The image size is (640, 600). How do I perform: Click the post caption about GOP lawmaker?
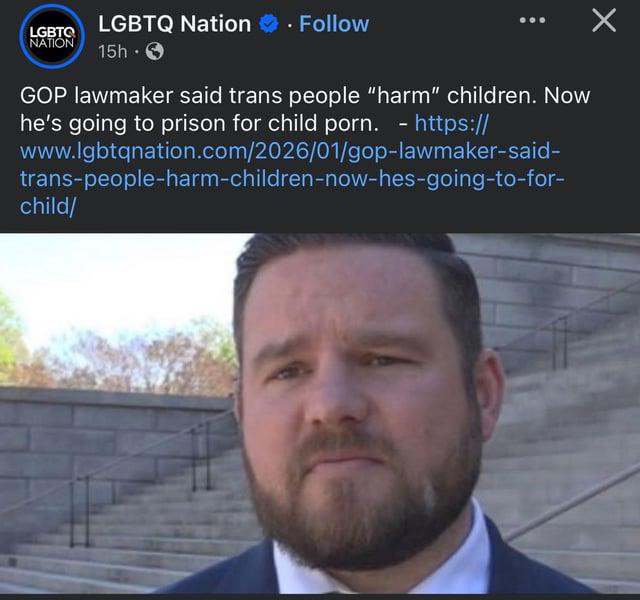pyautogui.click(x=305, y=109)
